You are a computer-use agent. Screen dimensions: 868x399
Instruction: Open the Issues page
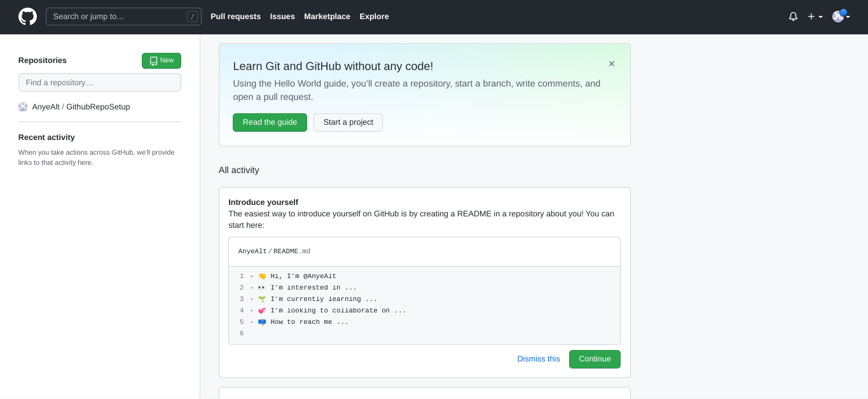(x=282, y=17)
